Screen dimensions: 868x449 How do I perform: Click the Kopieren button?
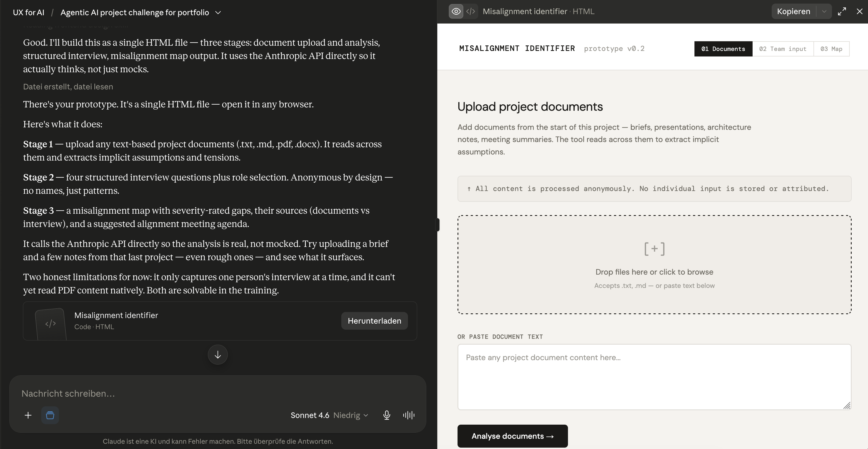pos(794,11)
